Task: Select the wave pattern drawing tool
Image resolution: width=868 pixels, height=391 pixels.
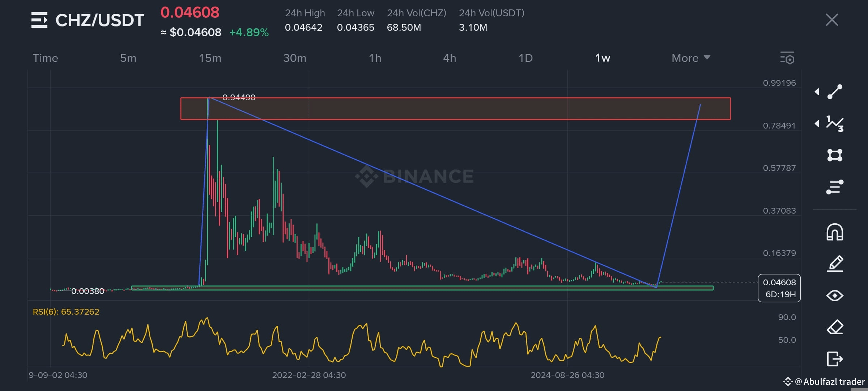Action: click(x=835, y=124)
